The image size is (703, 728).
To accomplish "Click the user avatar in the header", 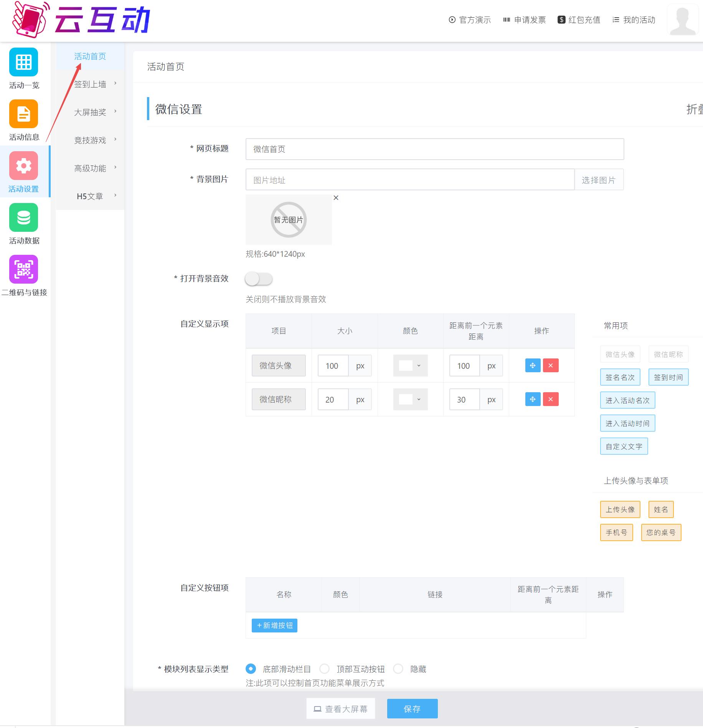I will (682, 20).
